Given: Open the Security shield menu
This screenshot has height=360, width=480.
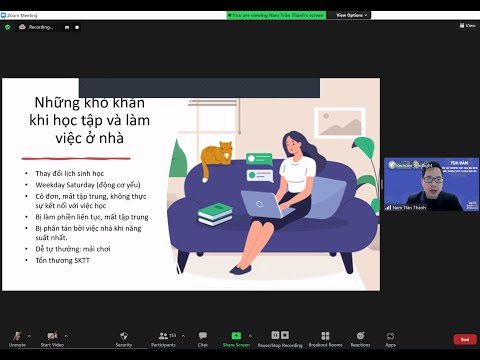Looking at the screenshot, I should tap(124, 339).
